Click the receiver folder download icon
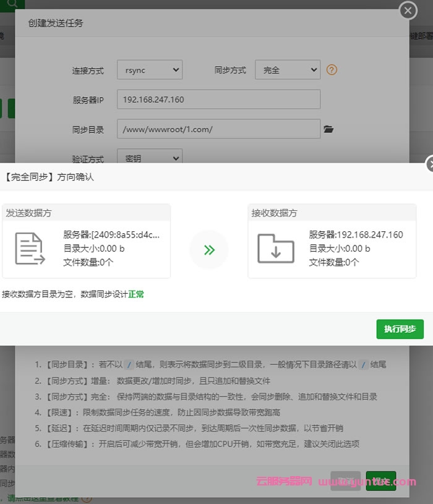 [x=276, y=249]
